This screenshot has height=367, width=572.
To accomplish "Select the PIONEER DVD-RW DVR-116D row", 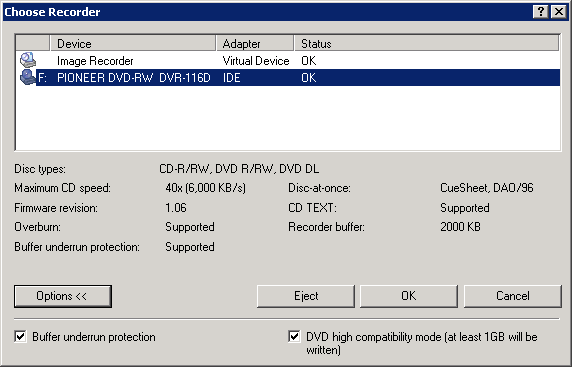I will point(288,78).
